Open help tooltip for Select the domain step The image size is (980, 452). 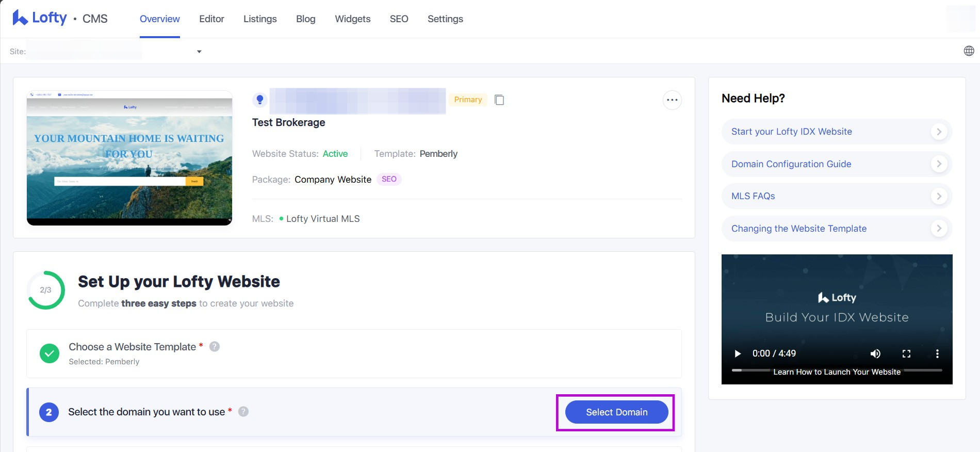[243, 412]
